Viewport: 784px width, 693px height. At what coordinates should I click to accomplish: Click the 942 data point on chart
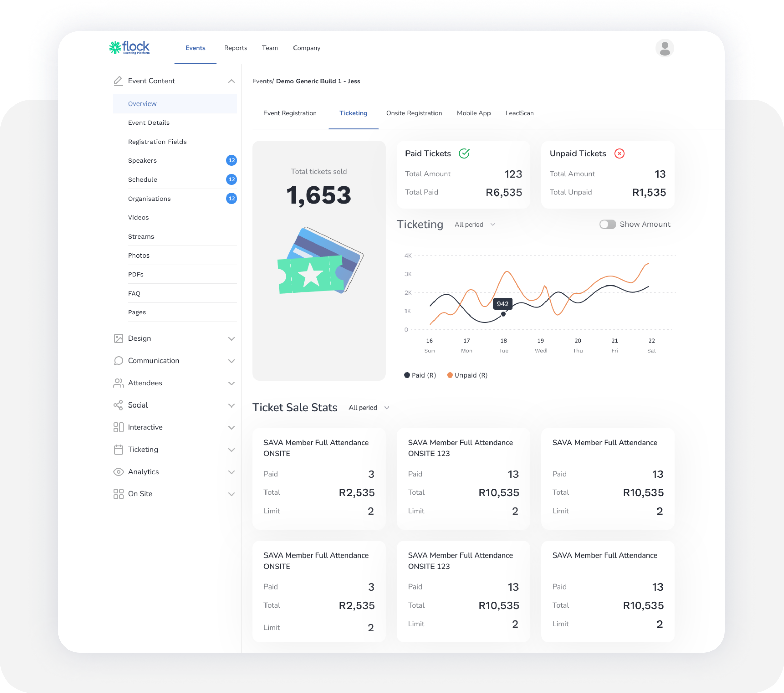[x=503, y=314]
